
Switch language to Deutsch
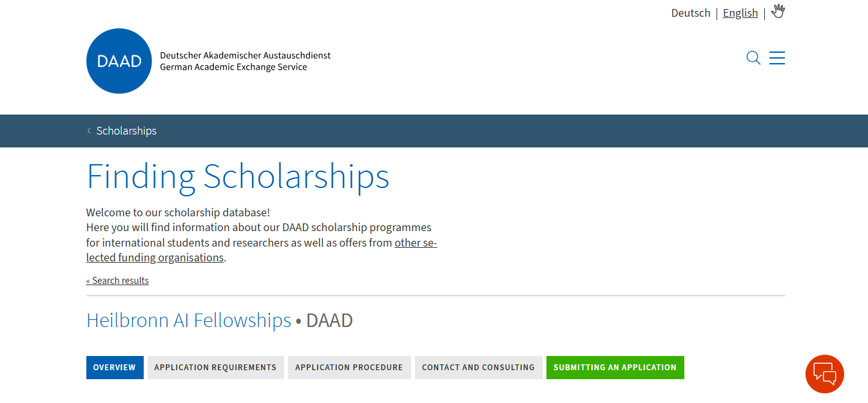[691, 13]
